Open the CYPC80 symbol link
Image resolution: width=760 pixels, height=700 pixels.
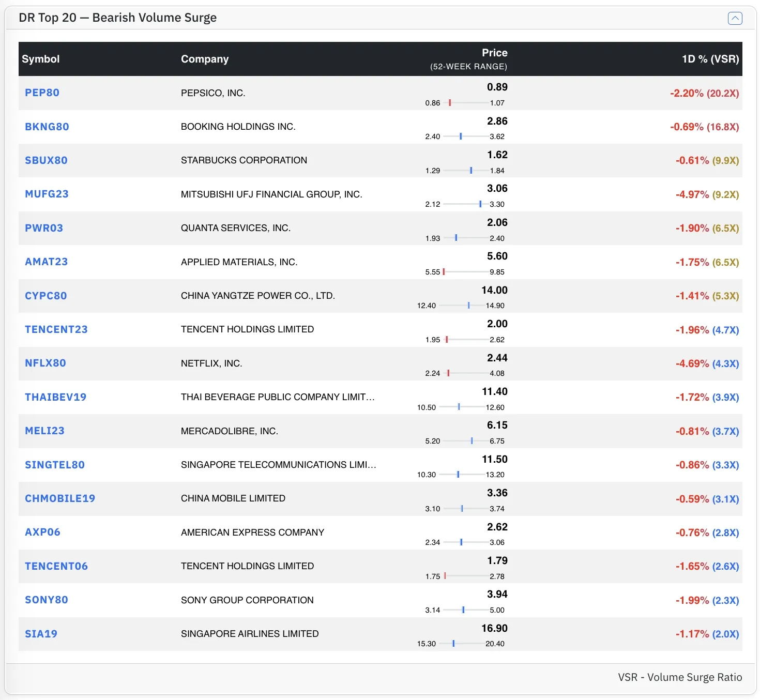point(46,296)
